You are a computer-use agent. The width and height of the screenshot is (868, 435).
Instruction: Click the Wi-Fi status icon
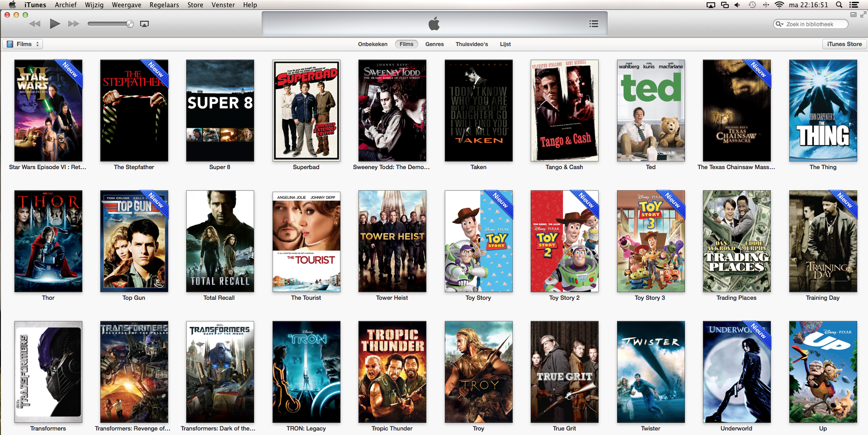tap(779, 5)
